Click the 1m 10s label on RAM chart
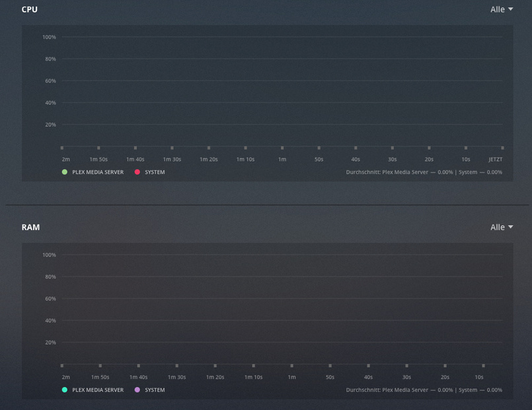Image resolution: width=532 pixels, height=410 pixels. 254,377
